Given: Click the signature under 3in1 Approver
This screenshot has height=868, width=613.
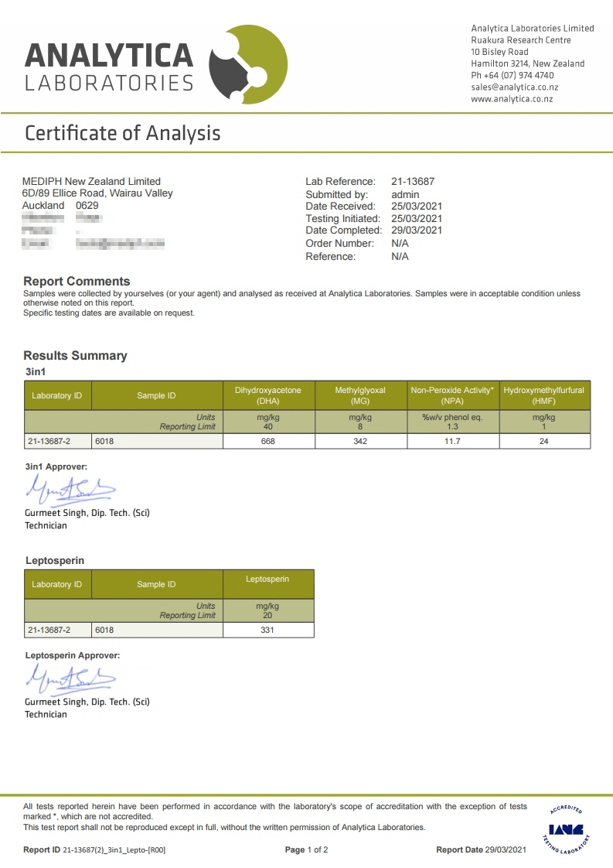Looking at the screenshot, I should click(70, 490).
